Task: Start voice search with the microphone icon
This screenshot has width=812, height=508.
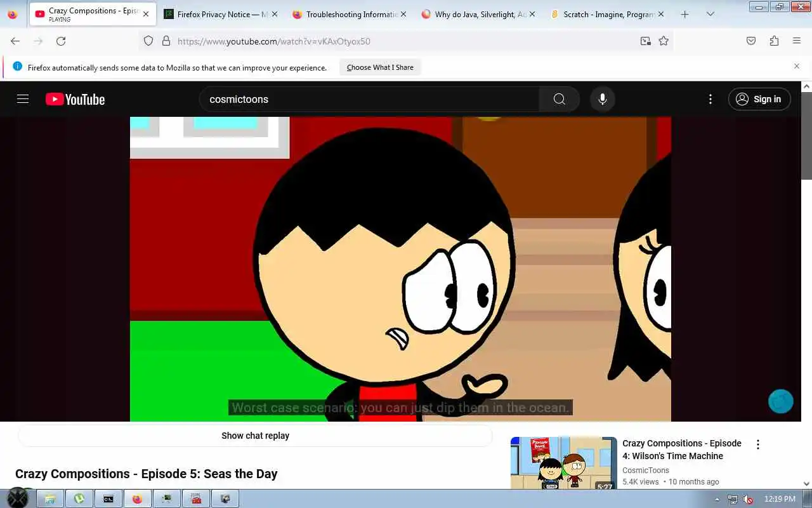Action: click(x=603, y=99)
